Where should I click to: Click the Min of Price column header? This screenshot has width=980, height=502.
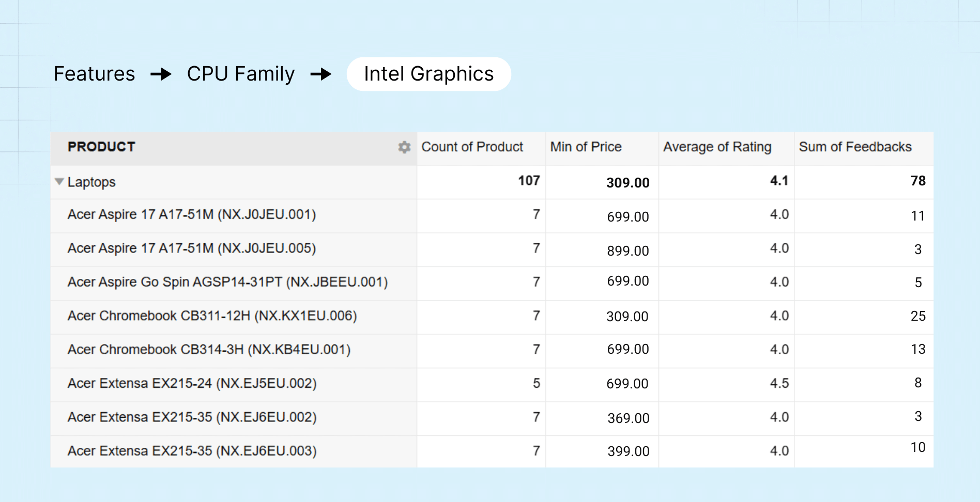(x=586, y=147)
